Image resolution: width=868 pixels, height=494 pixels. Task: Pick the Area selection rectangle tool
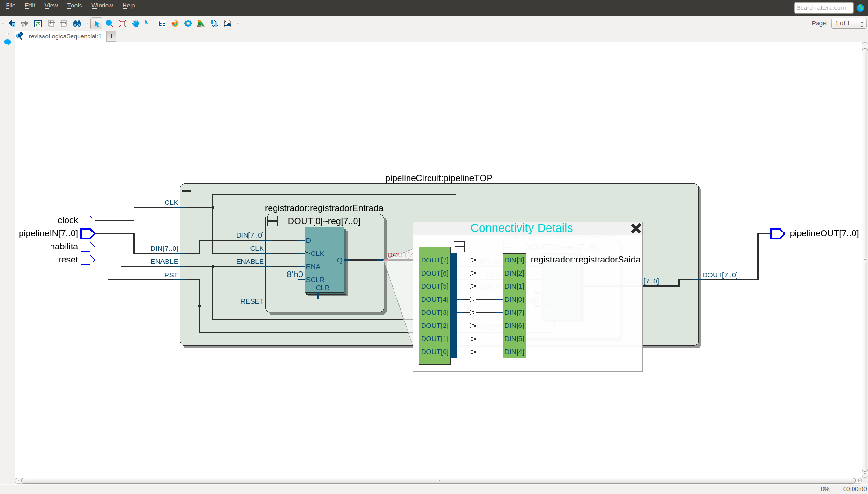point(149,23)
